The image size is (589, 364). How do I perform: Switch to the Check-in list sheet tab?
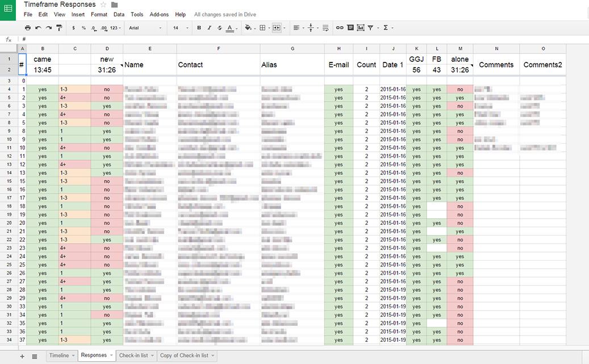[x=135, y=355]
